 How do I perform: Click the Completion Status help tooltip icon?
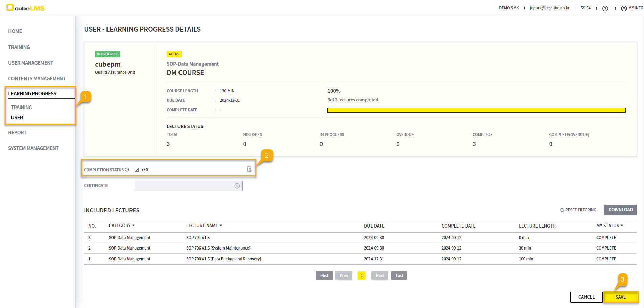click(127, 170)
